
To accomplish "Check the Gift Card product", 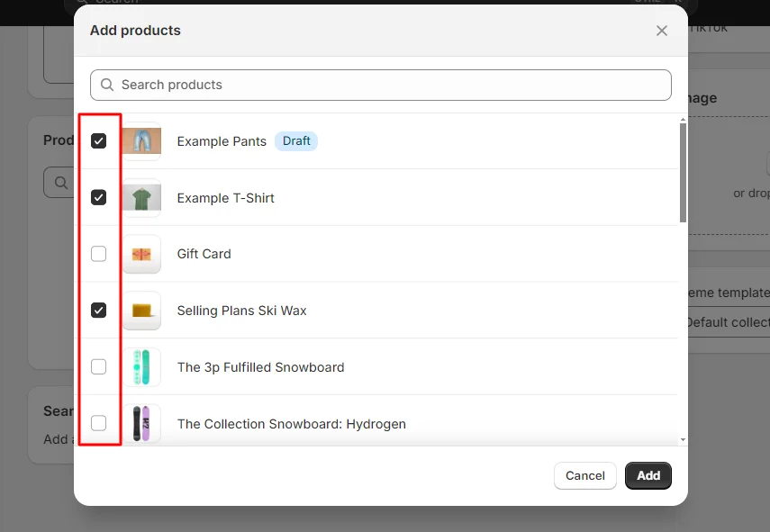I will tap(99, 253).
